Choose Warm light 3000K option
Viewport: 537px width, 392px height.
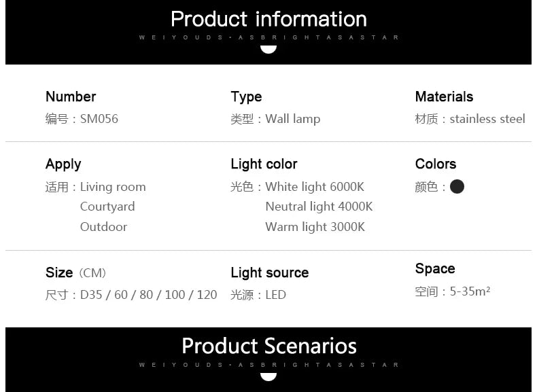(x=315, y=227)
